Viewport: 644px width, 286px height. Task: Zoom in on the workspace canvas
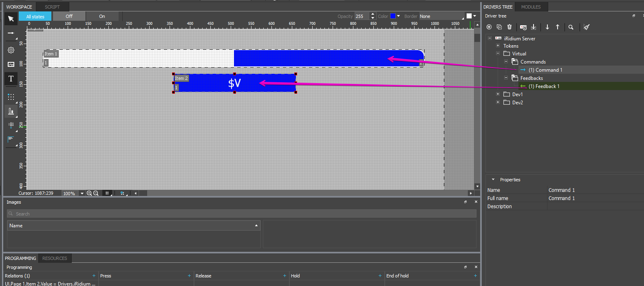point(89,194)
